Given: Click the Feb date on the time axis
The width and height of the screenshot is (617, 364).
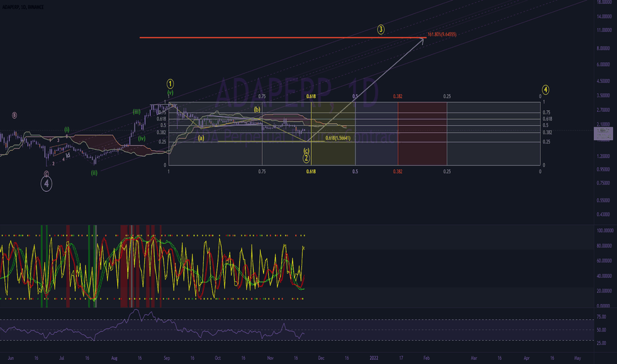Looking at the screenshot, I should click(426, 358).
